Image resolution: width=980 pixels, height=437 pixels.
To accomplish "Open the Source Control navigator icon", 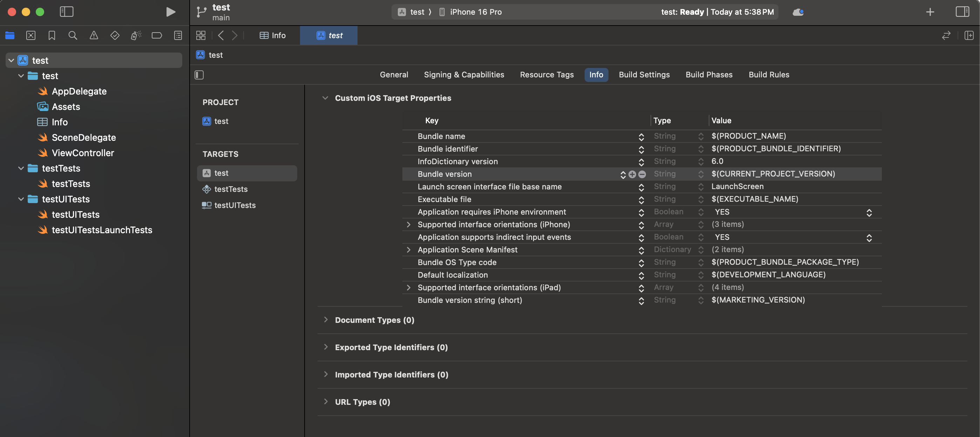I will [x=31, y=35].
